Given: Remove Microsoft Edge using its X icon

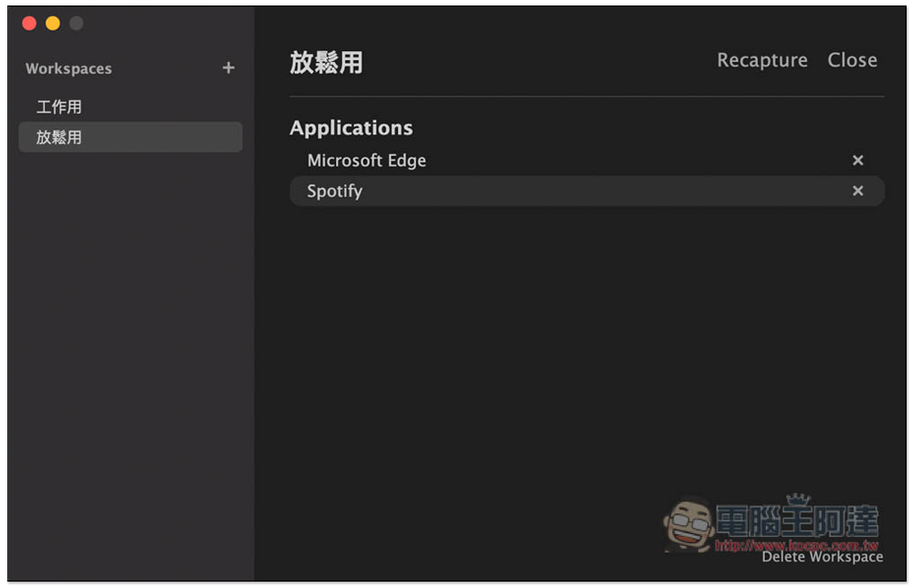Looking at the screenshot, I should (x=857, y=161).
